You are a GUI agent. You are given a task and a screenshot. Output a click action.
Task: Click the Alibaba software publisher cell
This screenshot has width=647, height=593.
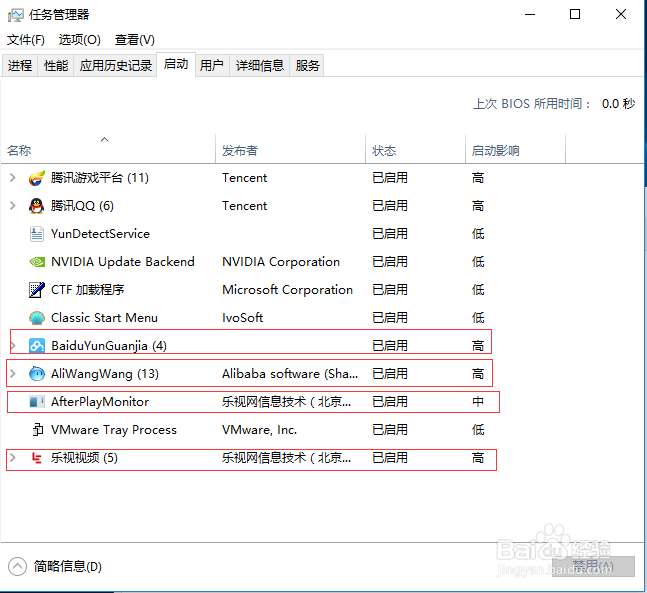(290, 373)
